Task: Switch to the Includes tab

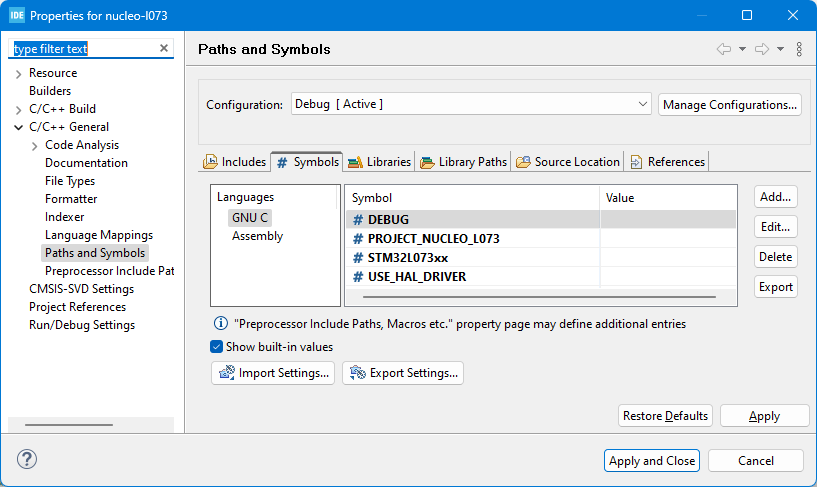Action: [x=235, y=162]
